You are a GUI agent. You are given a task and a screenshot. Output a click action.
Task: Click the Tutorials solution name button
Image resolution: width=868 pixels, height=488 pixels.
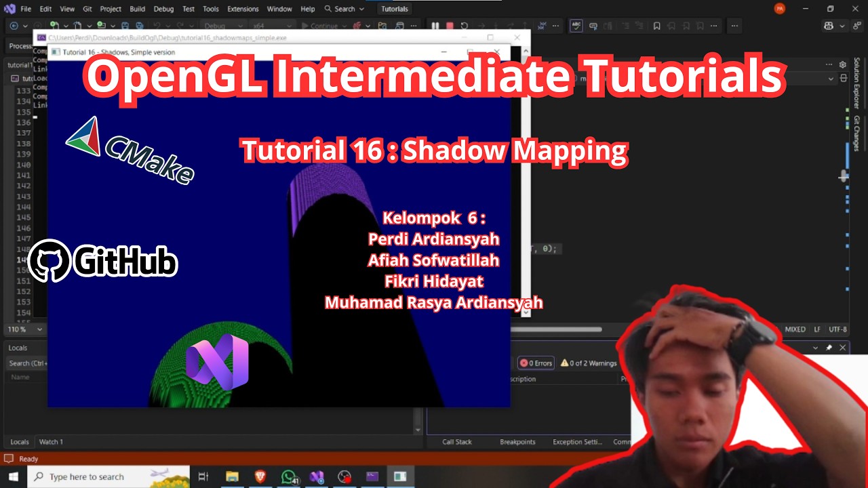point(395,9)
